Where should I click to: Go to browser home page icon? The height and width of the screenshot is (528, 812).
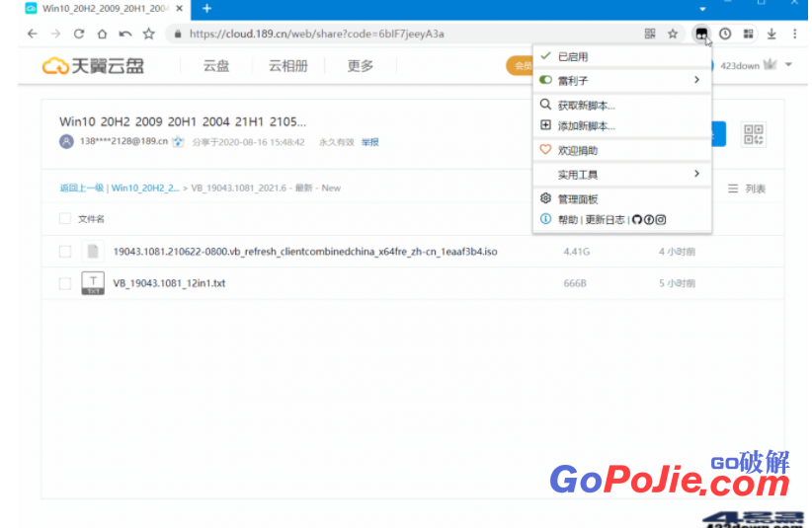point(102,35)
